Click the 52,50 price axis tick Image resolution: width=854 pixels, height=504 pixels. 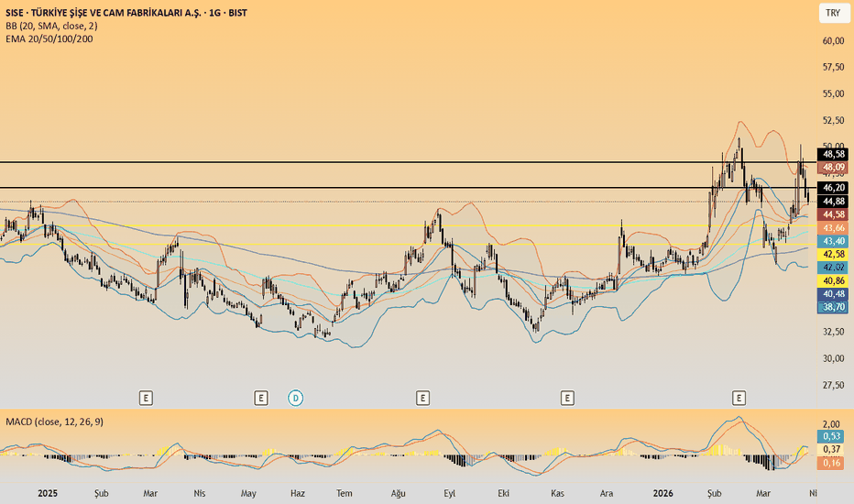tap(833, 120)
